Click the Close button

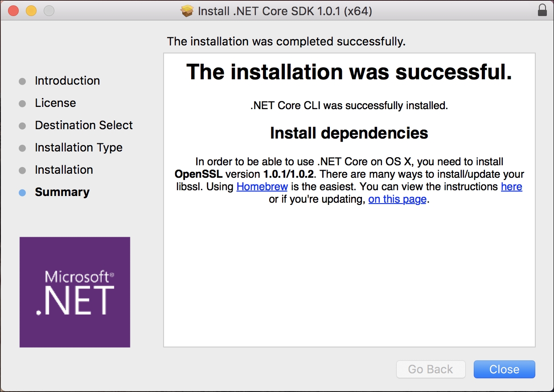[x=504, y=369]
